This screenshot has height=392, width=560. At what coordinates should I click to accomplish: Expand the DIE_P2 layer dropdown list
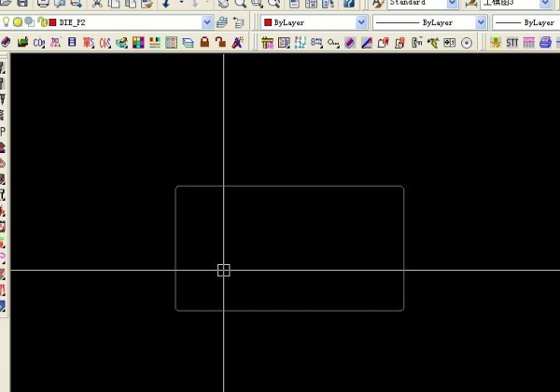coord(207,22)
